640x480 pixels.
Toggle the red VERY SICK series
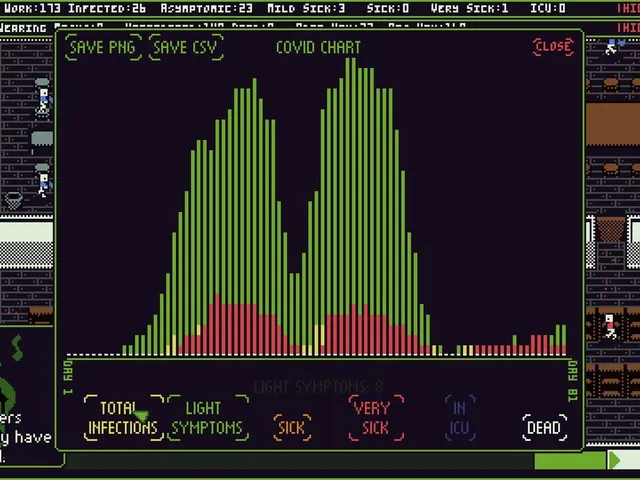click(376, 418)
